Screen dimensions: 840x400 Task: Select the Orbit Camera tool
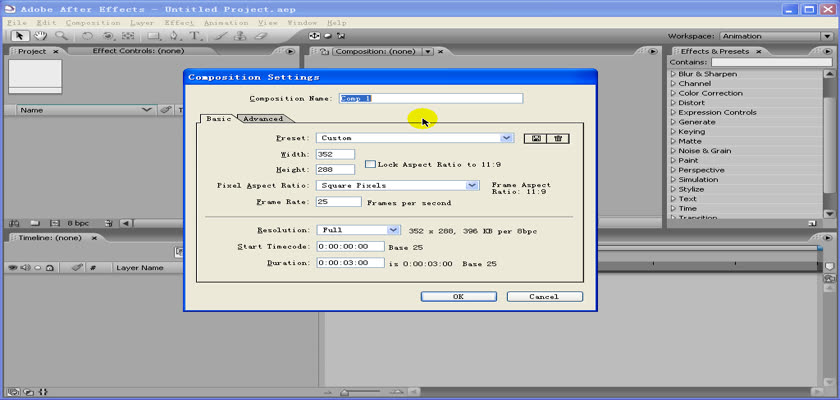pyautogui.click(x=108, y=36)
